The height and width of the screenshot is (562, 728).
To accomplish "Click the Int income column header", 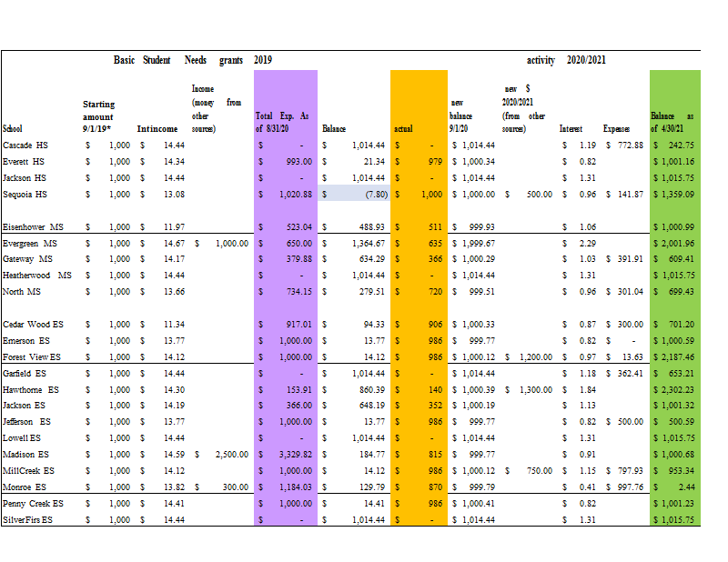I will coord(157,129).
